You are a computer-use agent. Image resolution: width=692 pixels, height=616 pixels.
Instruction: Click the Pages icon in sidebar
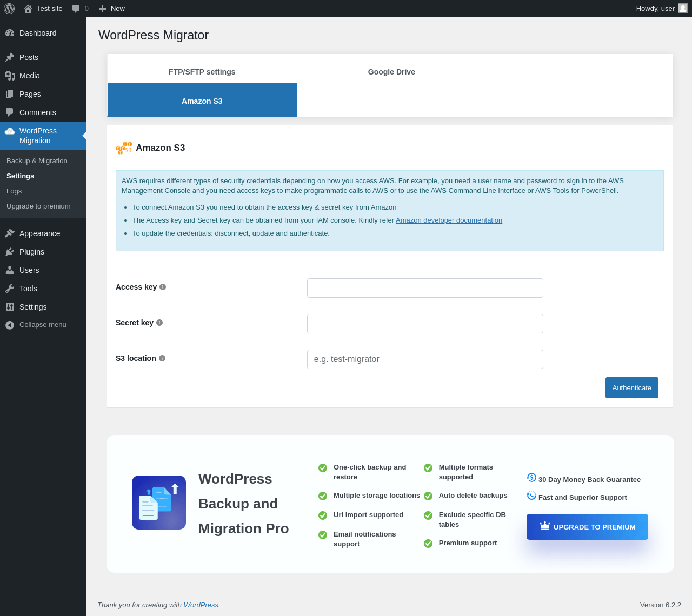click(10, 94)
